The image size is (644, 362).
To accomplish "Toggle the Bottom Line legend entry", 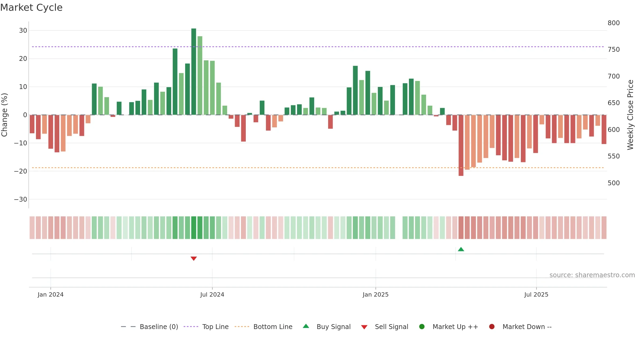I will (x=264, y=327).
